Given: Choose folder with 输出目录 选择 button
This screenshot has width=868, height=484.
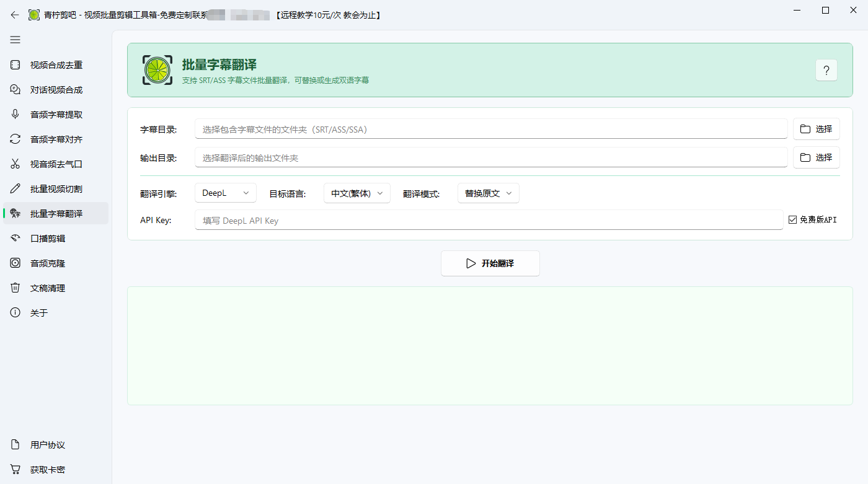Looking at the screenshot, I should (817, 157).
